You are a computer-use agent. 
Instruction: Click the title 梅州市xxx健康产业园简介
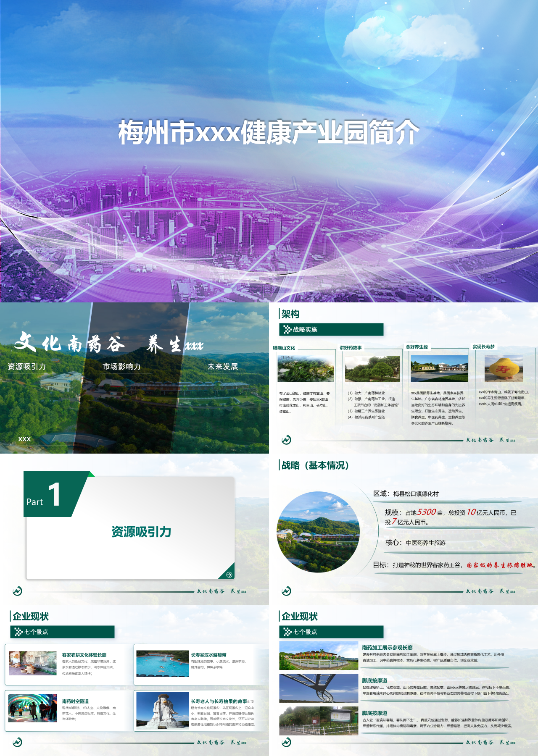pos(269,133)
